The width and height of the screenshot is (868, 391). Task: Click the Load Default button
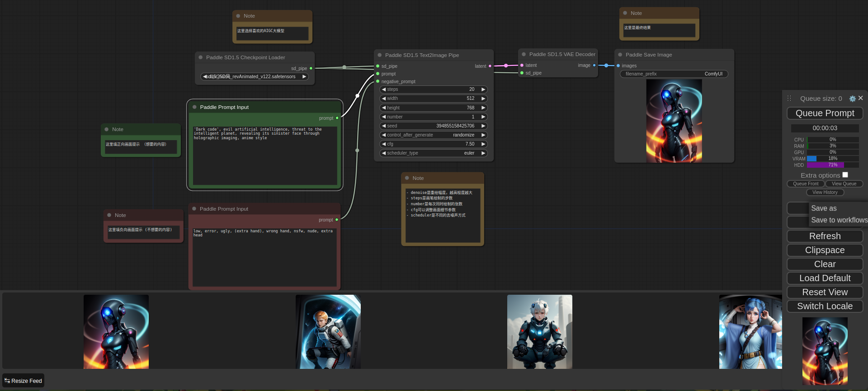[x=825, y=278]
